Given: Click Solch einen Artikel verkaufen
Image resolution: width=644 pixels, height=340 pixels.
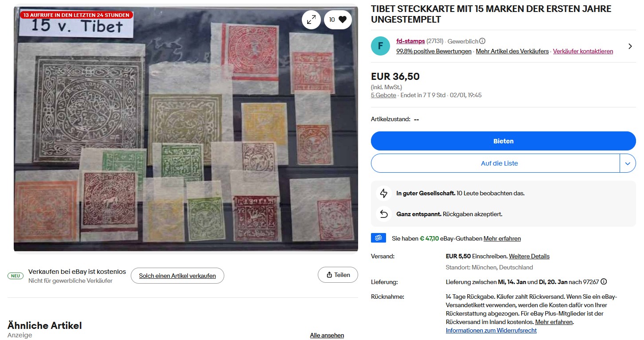Looking at the screenshot, I should pyautogui.click(x=177, y=276).
